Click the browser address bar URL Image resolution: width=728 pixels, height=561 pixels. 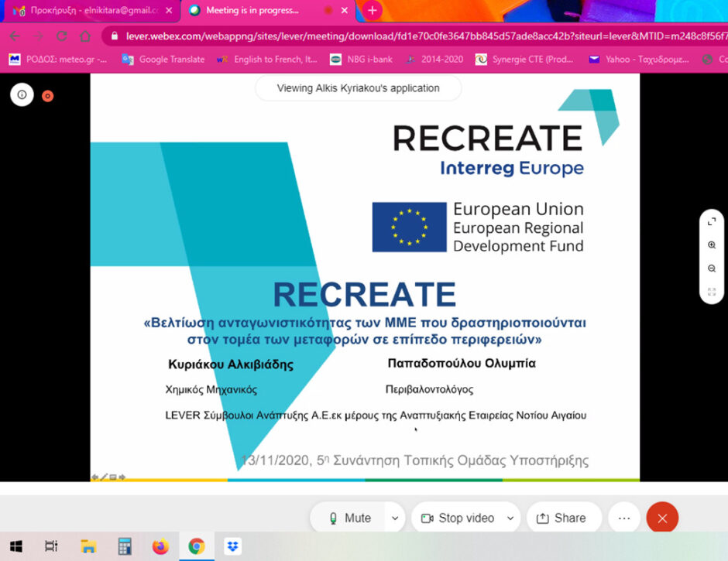418,36
